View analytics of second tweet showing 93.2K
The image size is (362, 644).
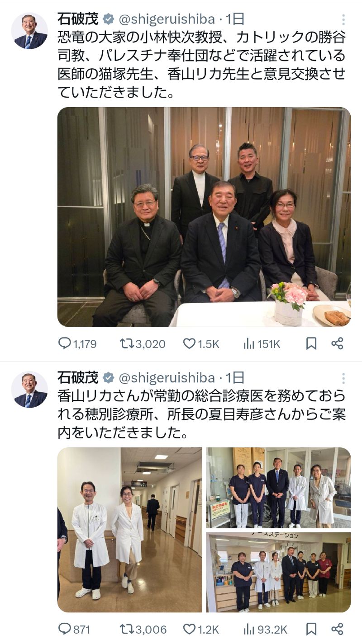[x=266, y=629]
